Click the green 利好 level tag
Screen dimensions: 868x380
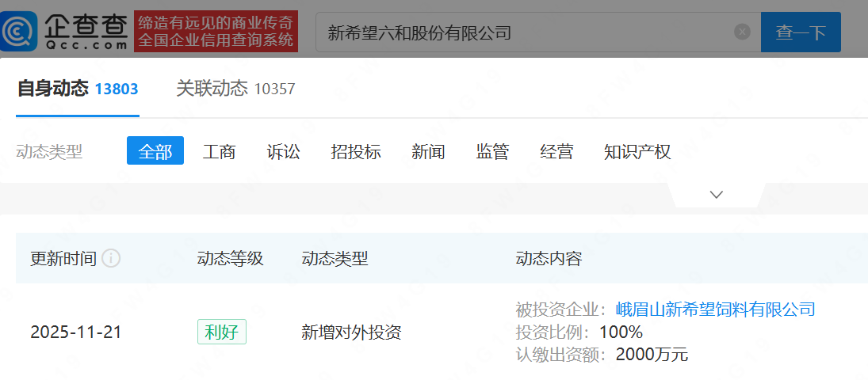click(222, 332)
